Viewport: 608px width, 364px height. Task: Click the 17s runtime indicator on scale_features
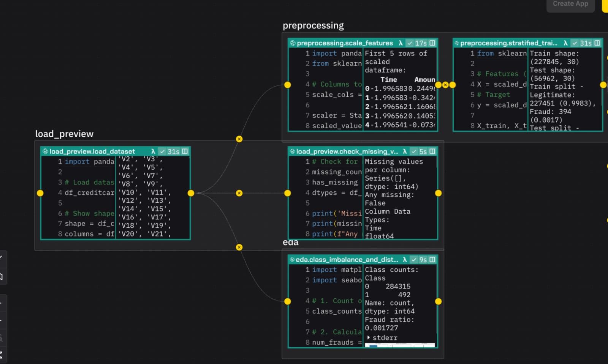pos(421,43)
